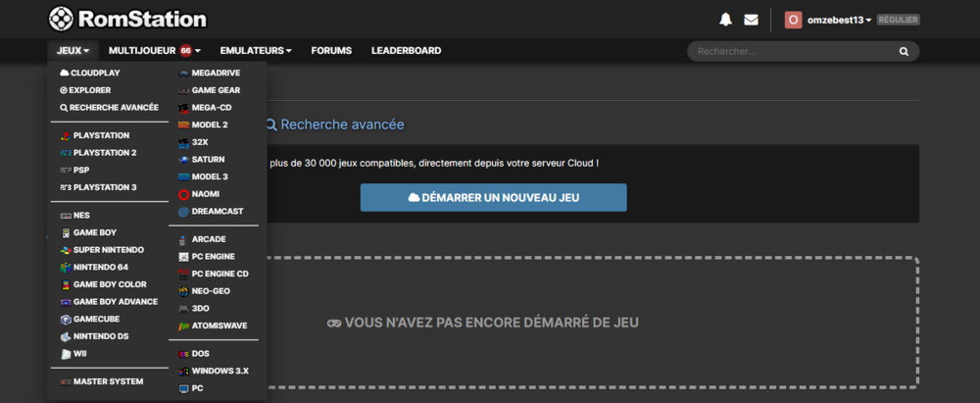
Task: Click Démarrer un nouveau jeu button
Action: [493, 197]
